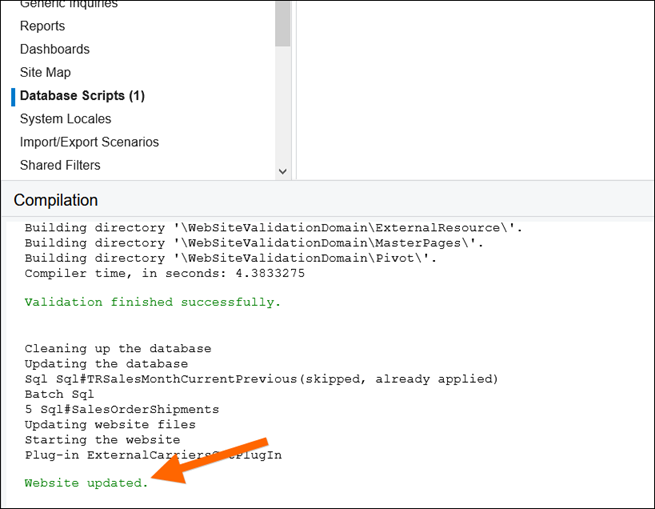Click the MasterPages building directory line

[254, 243]
